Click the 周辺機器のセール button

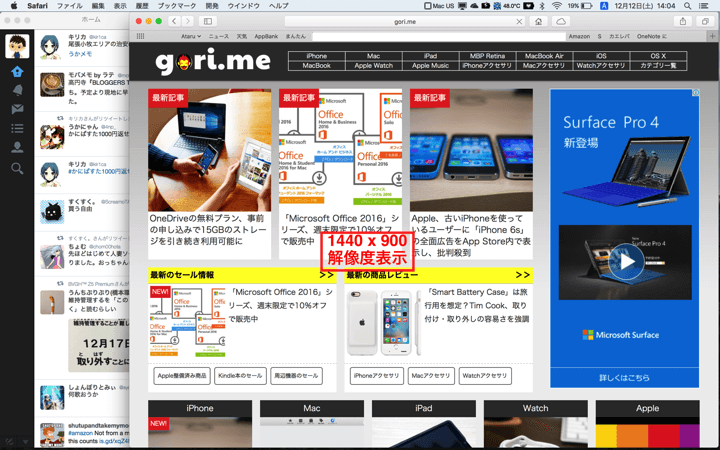pyautogui.click(x=296, y=376)
